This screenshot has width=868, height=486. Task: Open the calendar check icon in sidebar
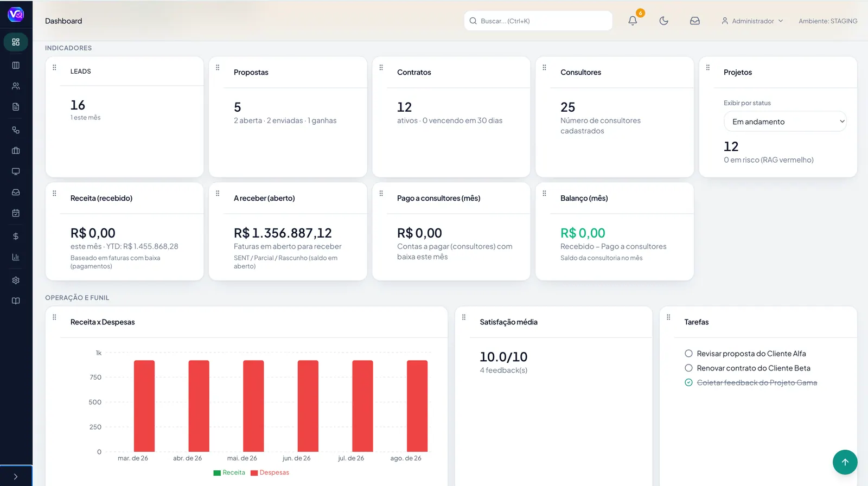click(16, 213)
